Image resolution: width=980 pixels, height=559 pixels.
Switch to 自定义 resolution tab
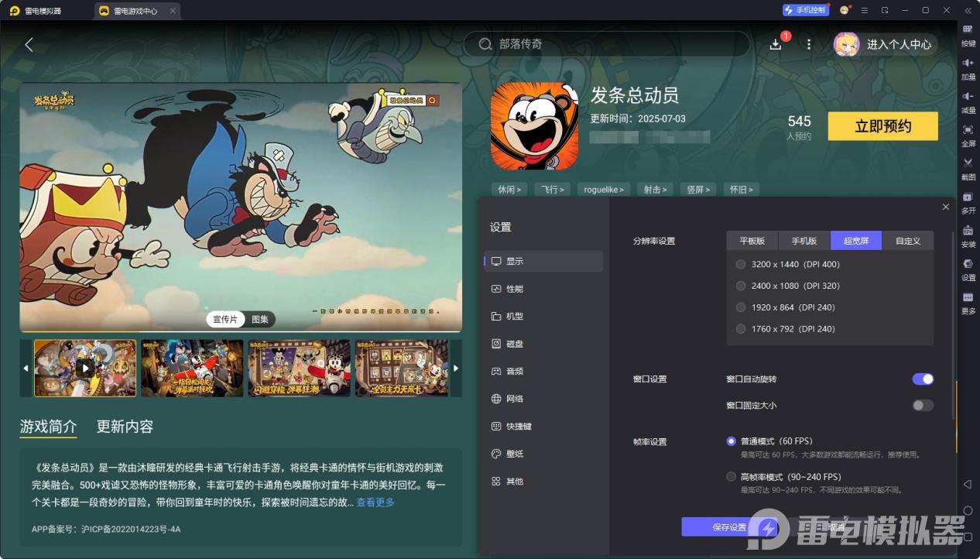point(908,241)
